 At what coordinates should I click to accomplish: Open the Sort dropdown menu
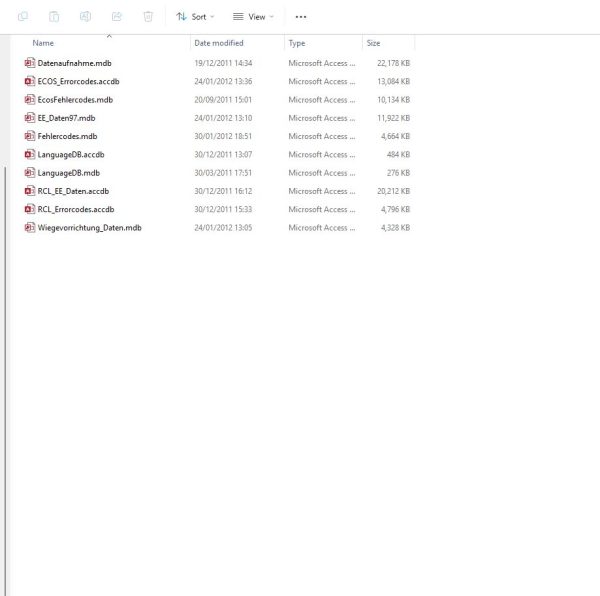(x=195, y=17)
